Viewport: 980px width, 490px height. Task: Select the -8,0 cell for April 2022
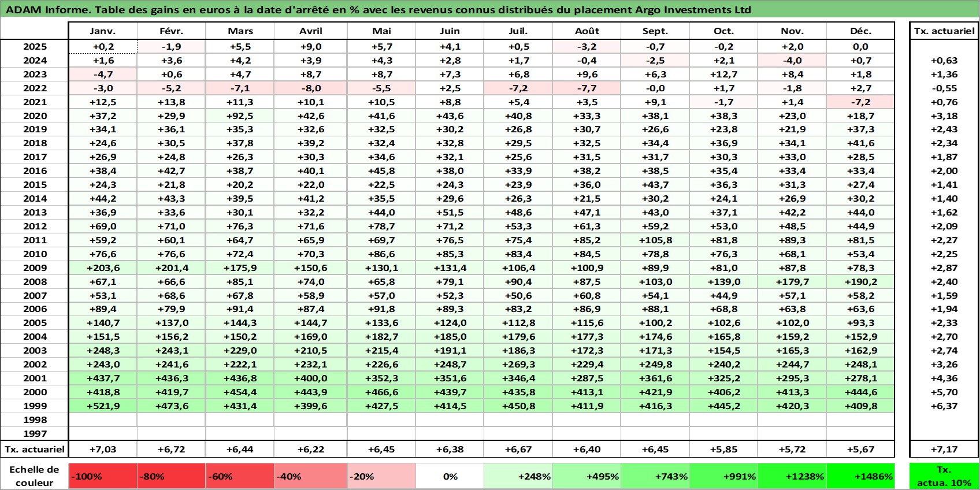tap(311, 88)
